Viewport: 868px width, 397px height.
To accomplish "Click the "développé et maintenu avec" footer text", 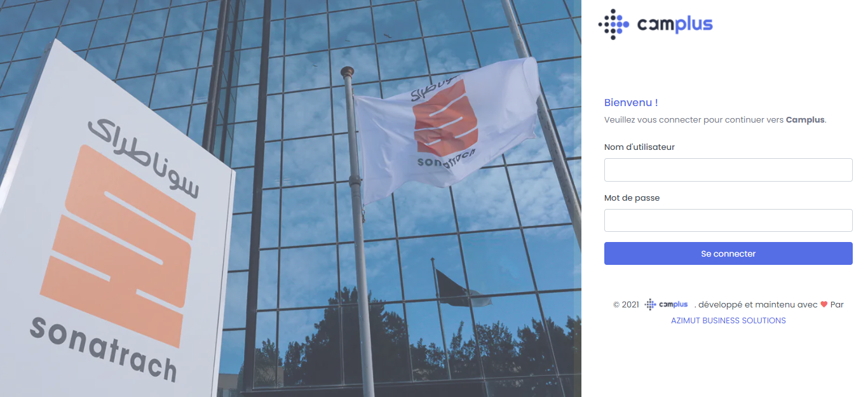I will 758,305.
